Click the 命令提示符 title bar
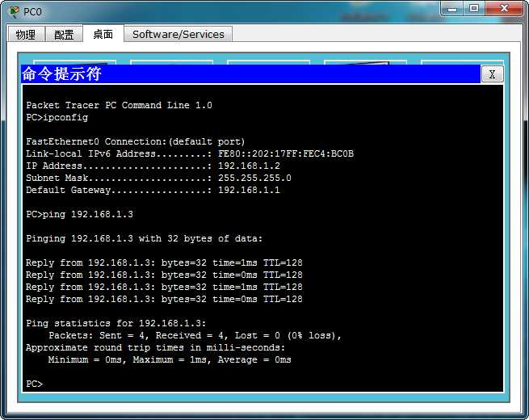 coord(251,73)
